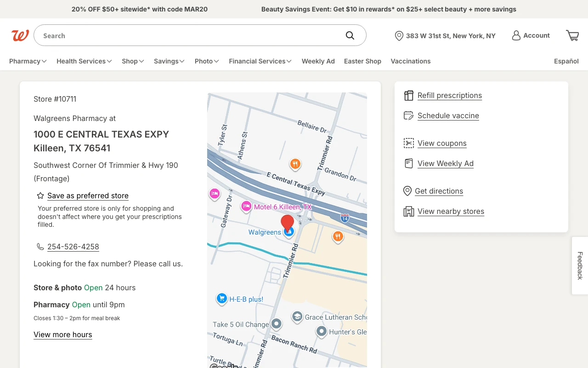Screen dimensions: 588x368
Task: Click the search magnifying glass icon
Action: coord(350,35)
